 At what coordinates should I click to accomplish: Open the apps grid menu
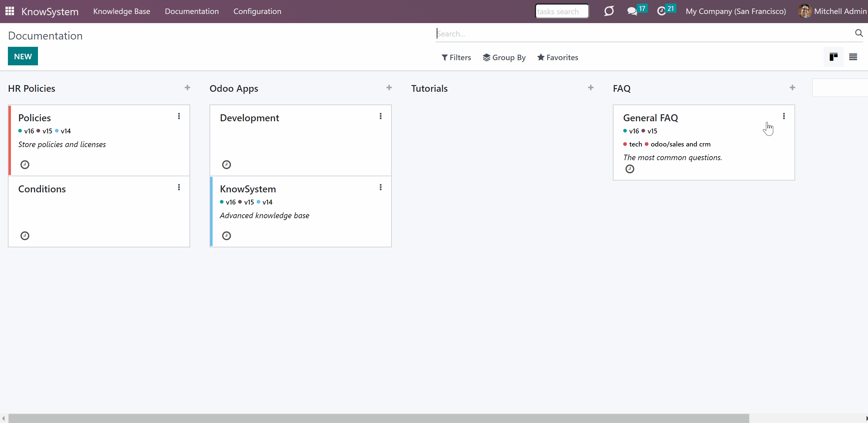9,11
